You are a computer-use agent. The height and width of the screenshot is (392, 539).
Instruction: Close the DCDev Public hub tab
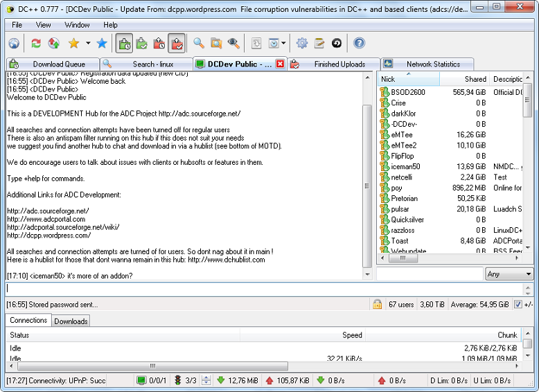coord(281,64)
